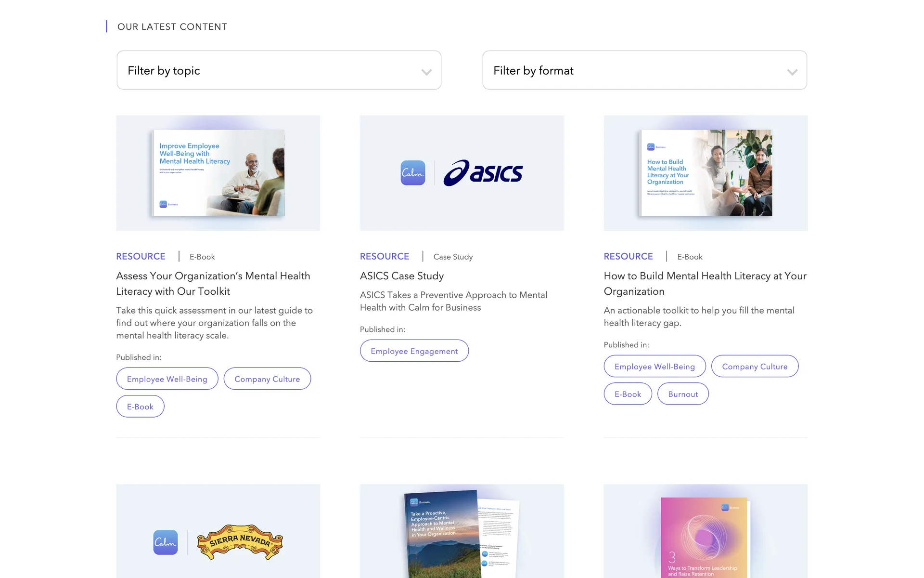Click the Calm logo icon beside ASICS
924x578 pixels.
413,173
